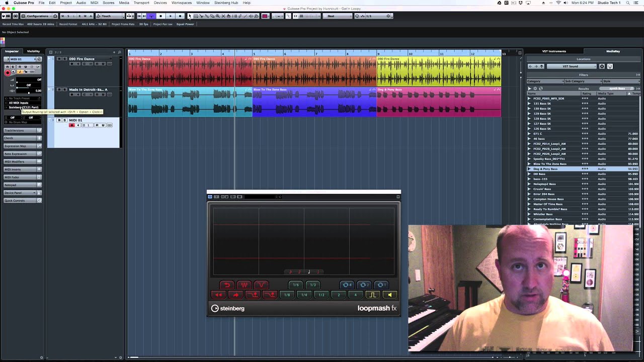Select the All MIDI Inputs routing field

[x=23, y=103]
